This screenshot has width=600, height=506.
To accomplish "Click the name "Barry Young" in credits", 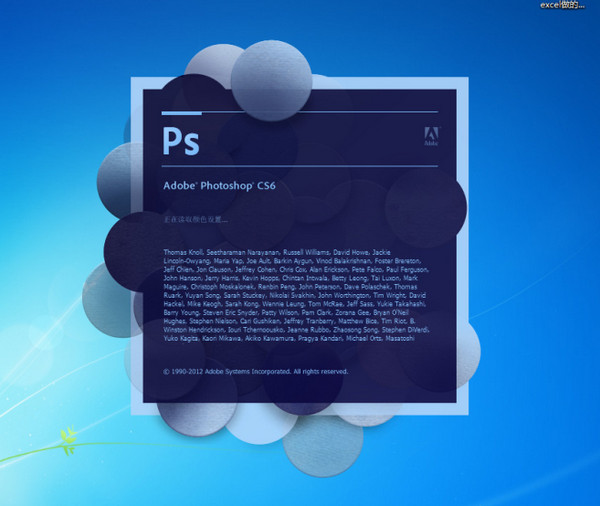I will click(x=181, y=312).
